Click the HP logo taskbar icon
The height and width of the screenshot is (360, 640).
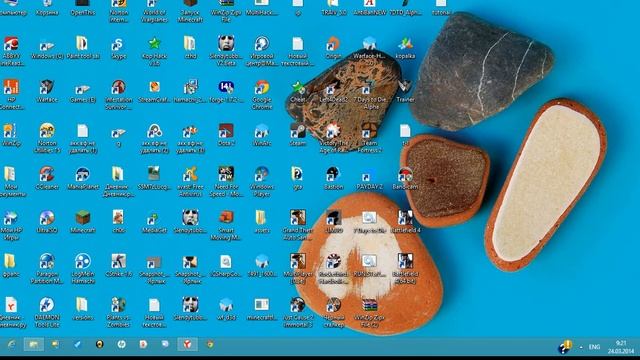[121, 344]
